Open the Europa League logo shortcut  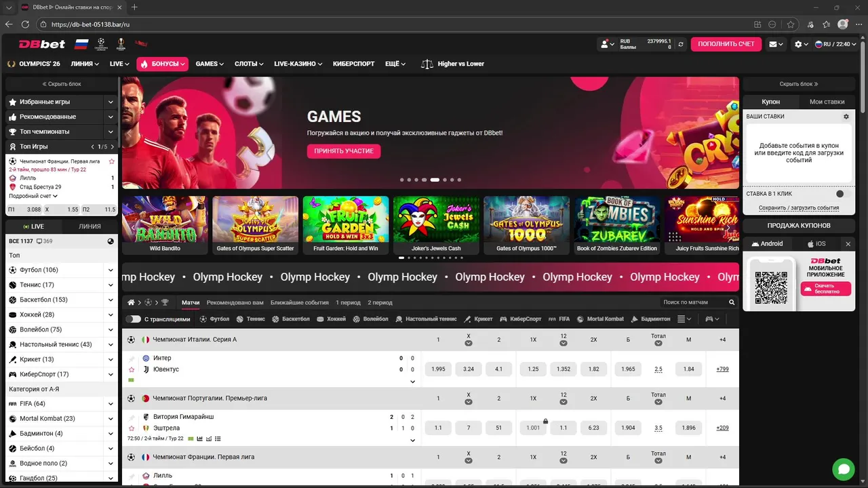point(121,44)
